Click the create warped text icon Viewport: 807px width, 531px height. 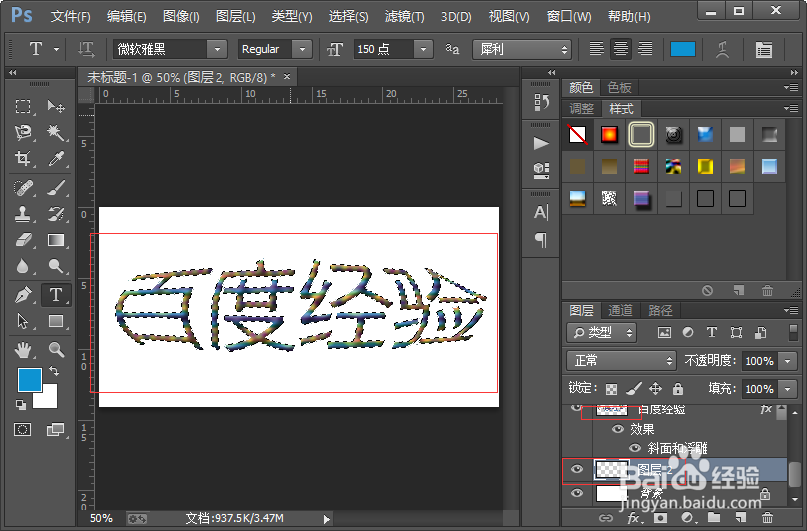coord(723,49)
